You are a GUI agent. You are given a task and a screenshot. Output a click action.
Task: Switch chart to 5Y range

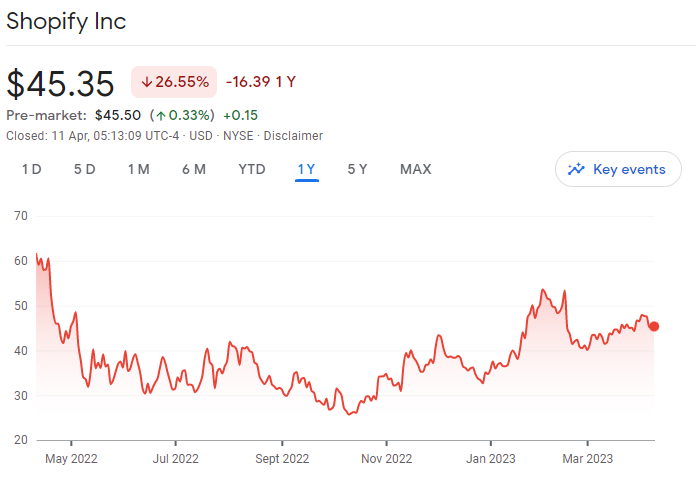pos(357,169)
